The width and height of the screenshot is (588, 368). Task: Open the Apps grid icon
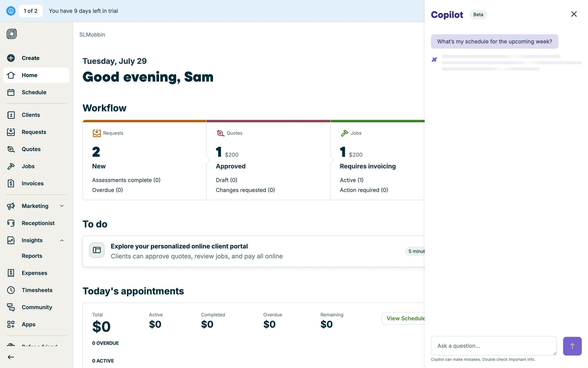tap(11, 324)
